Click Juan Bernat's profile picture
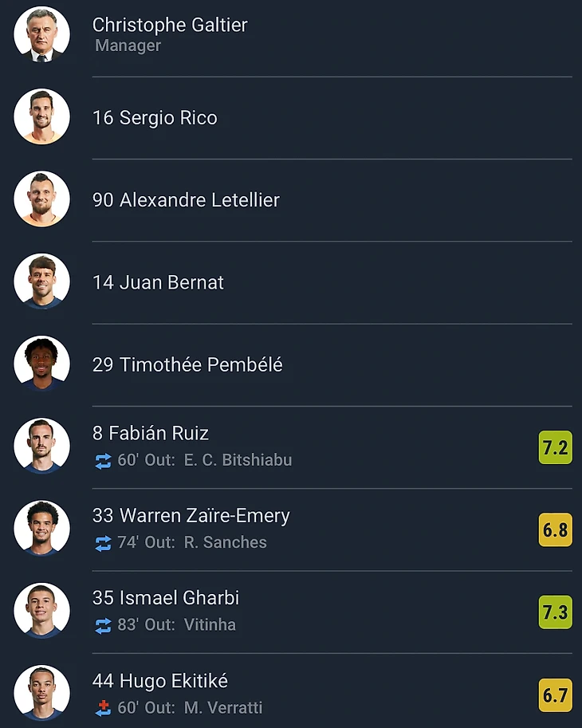The image size is (582, 728). click(x=41, y=281)
